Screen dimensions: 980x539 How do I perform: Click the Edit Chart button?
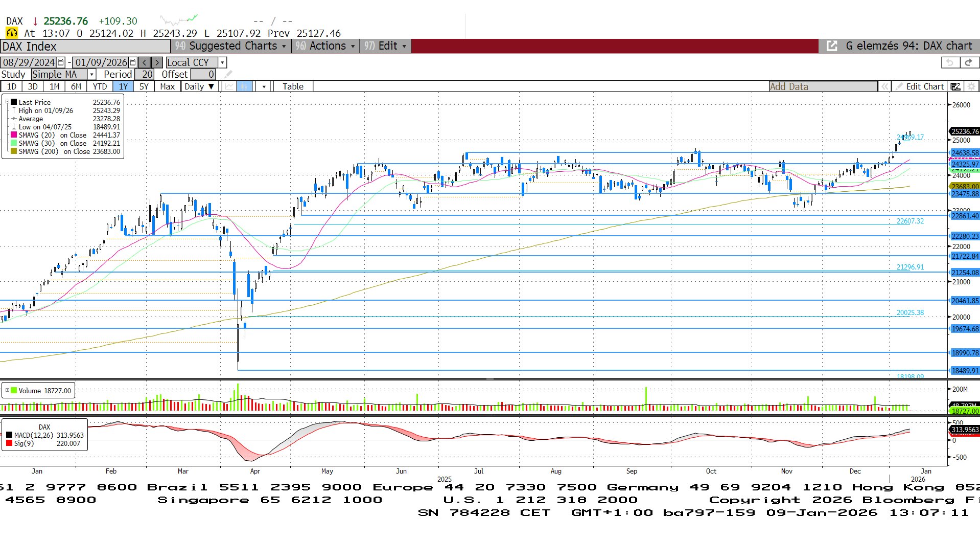tap(924, 86)
